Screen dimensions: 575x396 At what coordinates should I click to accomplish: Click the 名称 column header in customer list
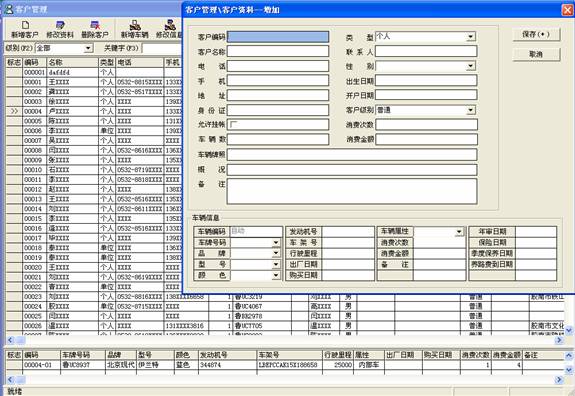coord(73,63)
